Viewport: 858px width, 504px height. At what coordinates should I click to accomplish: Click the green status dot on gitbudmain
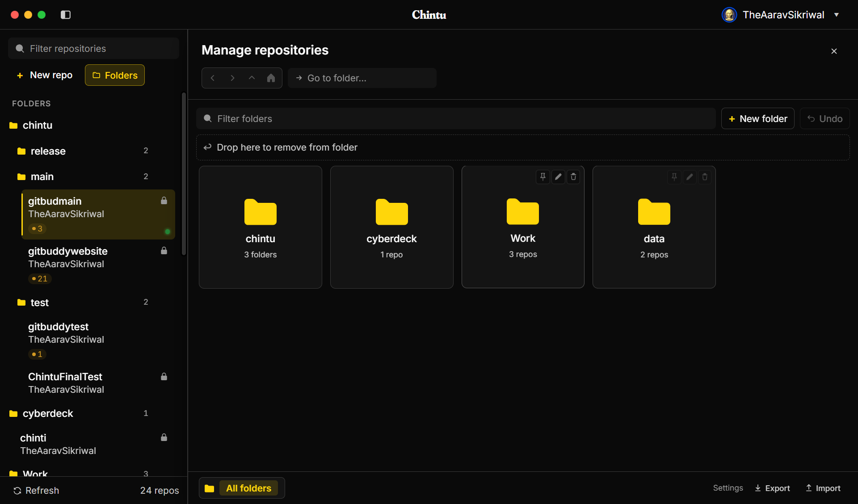point(168,231)
